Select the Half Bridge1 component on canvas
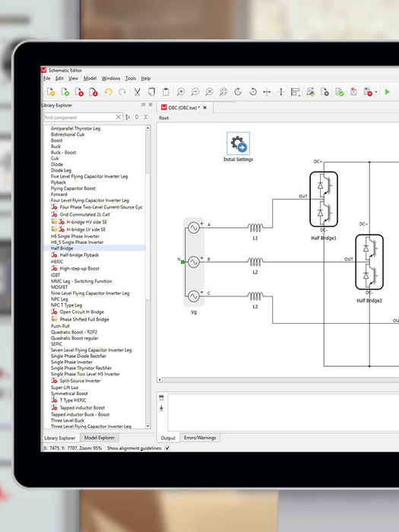Image resolution: width=399 pixels, height=532 pixels. tap(324, 199)
